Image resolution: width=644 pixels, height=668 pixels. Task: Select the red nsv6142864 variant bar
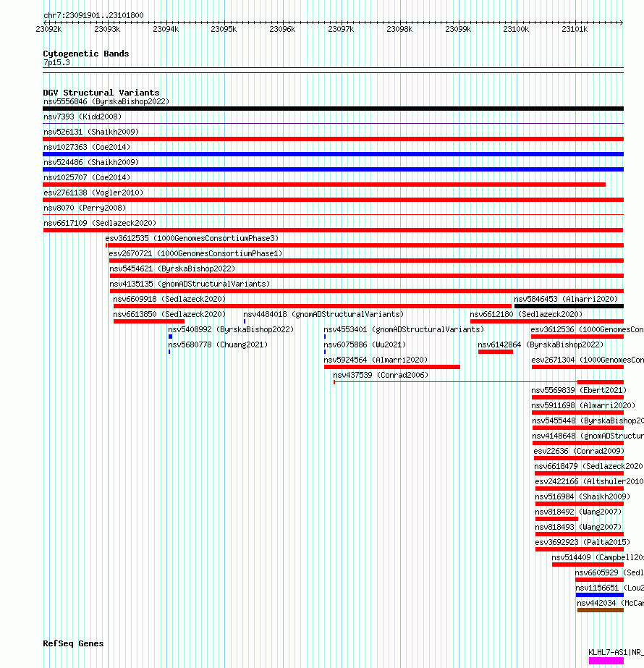coord(496,352)
